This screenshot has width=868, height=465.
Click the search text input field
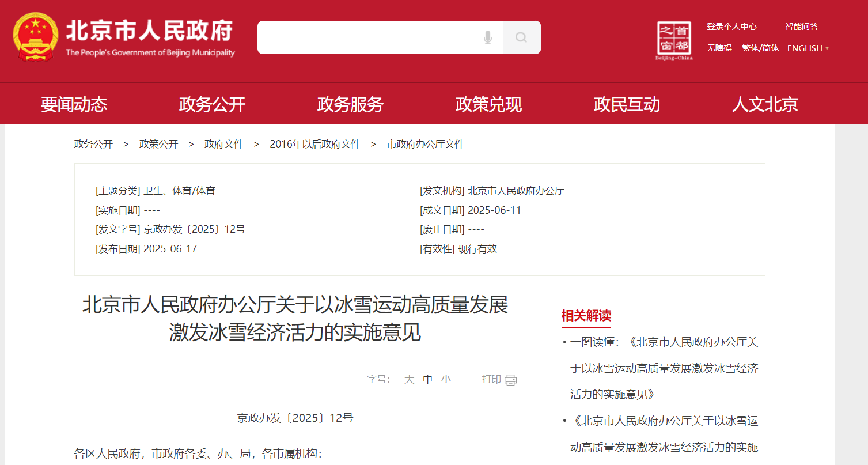click(369, 37)
